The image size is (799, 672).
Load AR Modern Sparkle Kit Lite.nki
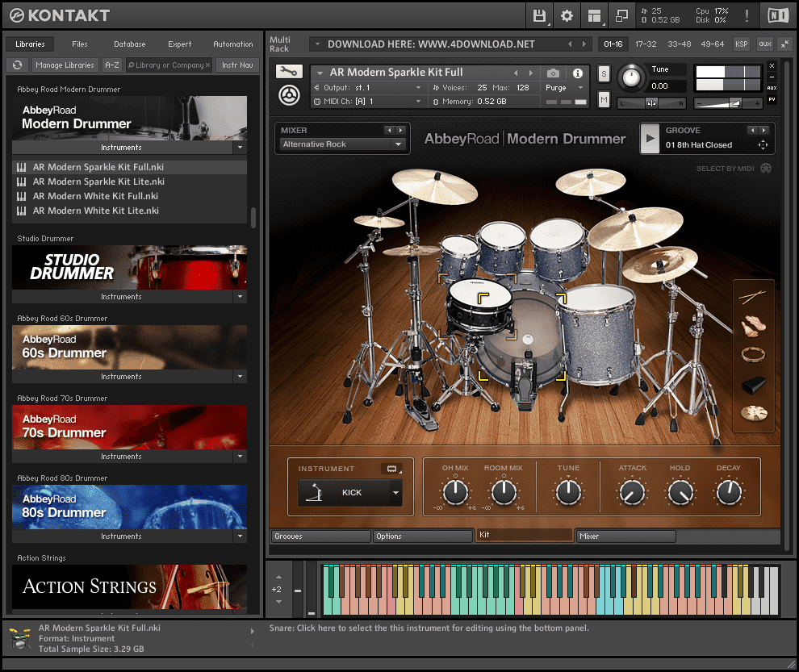129,182
